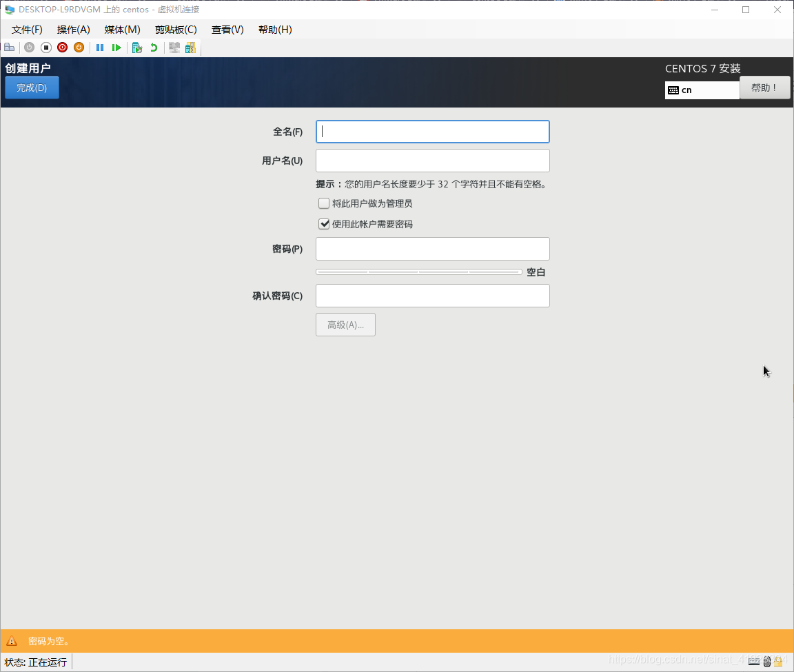Viewport: 794px width, 672px height.
Task: Click the red Shut Down icon
Action: point(62,48)
